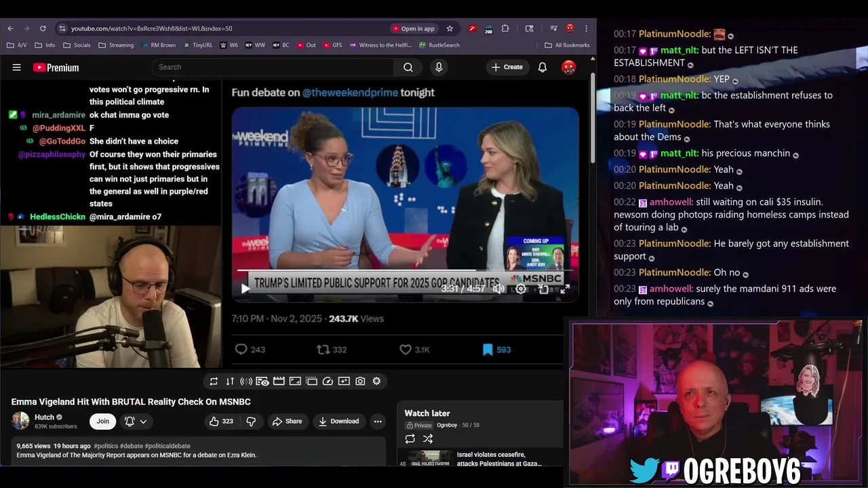This screenshot has height=488, width=868.
Task: Share the video
Action: tap(287, 421)
